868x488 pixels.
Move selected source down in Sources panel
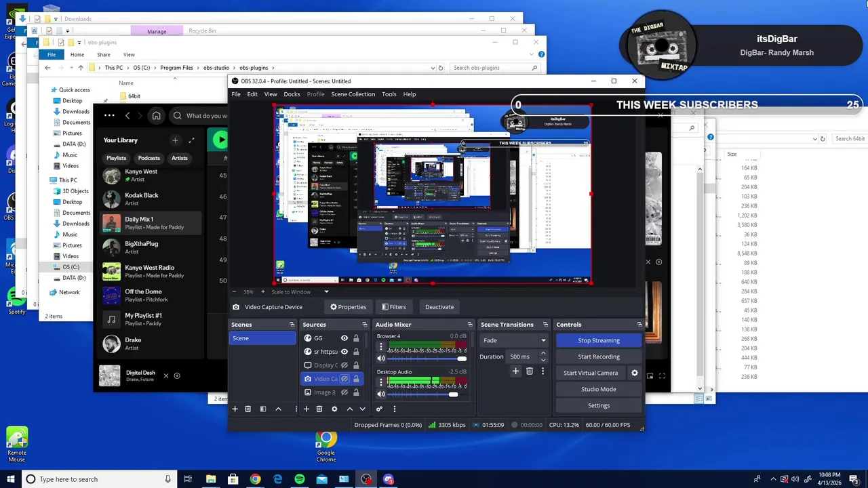click(x=362, y=409)
